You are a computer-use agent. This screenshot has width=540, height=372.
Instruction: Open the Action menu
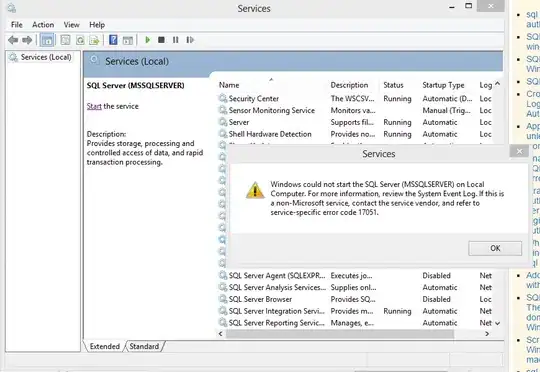click(43, 25)
